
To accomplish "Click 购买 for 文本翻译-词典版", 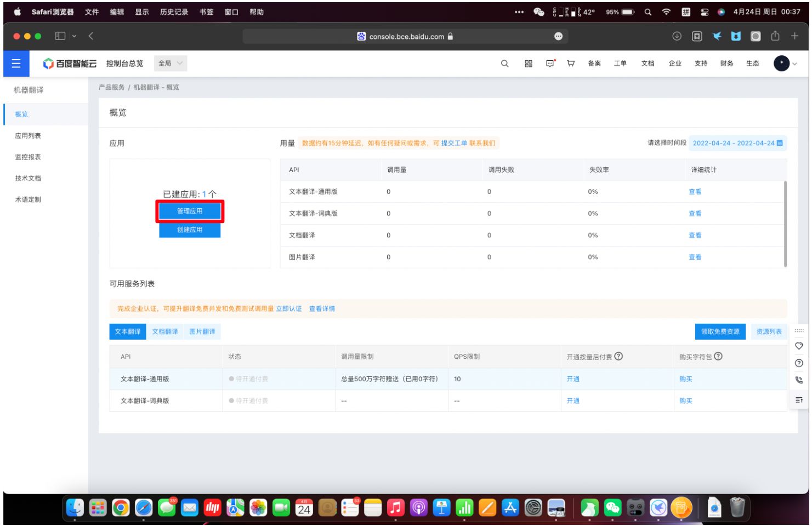I will 685,401.
